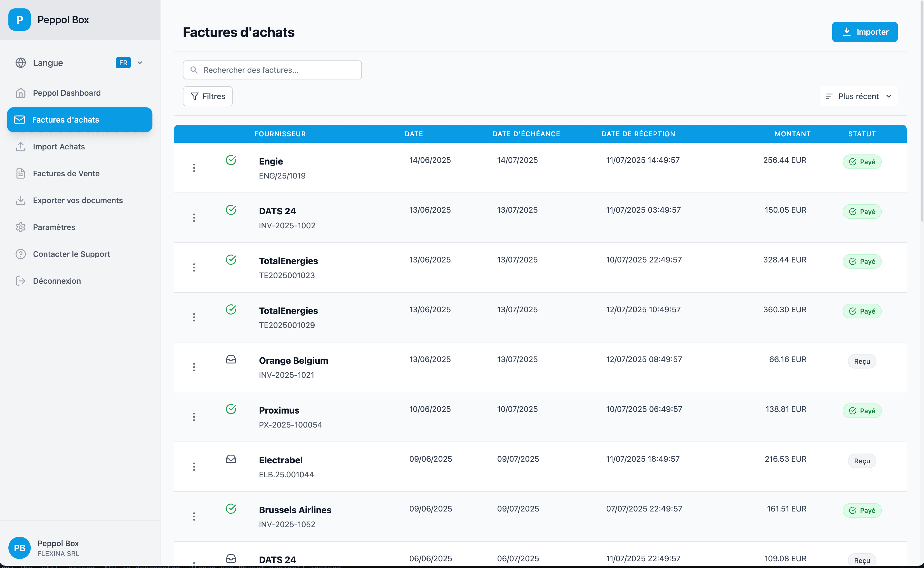The image size is (924, 568).
Task: Click the inbox icon for Orange Belgium
Action: (231, 360)
